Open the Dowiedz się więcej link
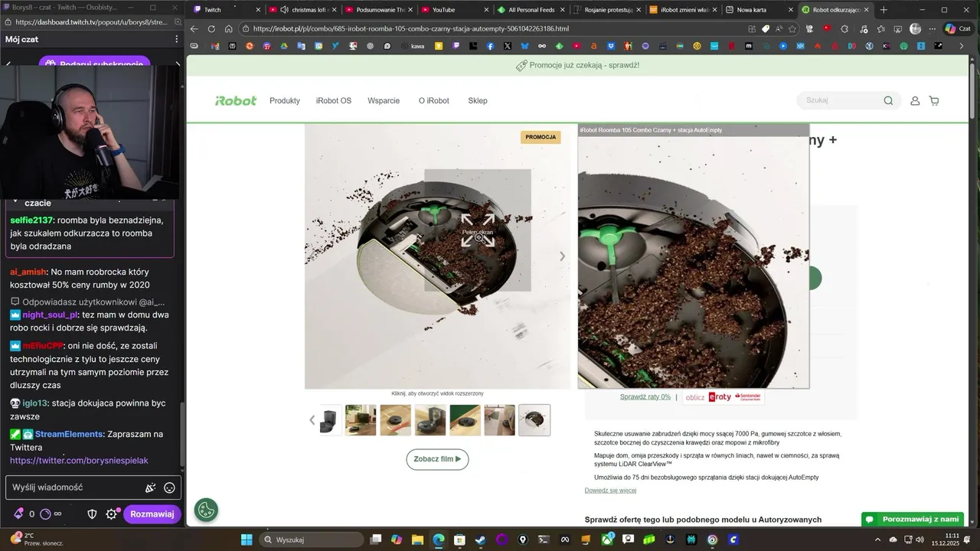 pos(610,491)
